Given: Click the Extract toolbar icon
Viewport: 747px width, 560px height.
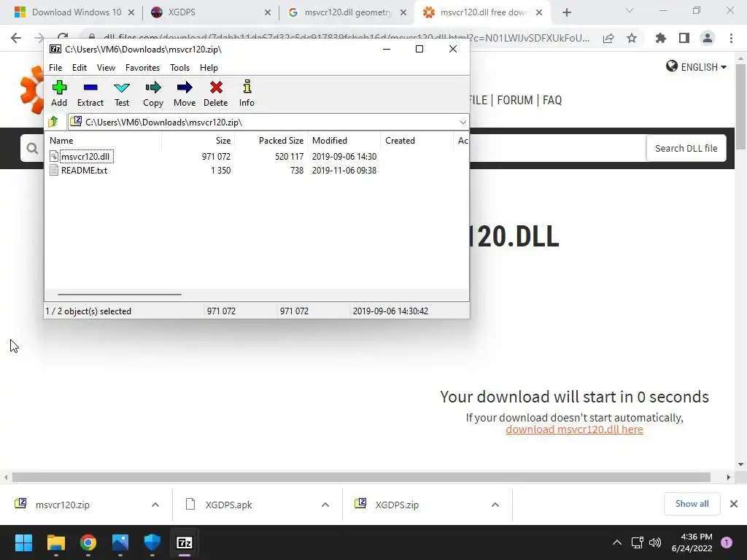Looking at the screenshot, I should pyautogui.click(x=90, y=94).
